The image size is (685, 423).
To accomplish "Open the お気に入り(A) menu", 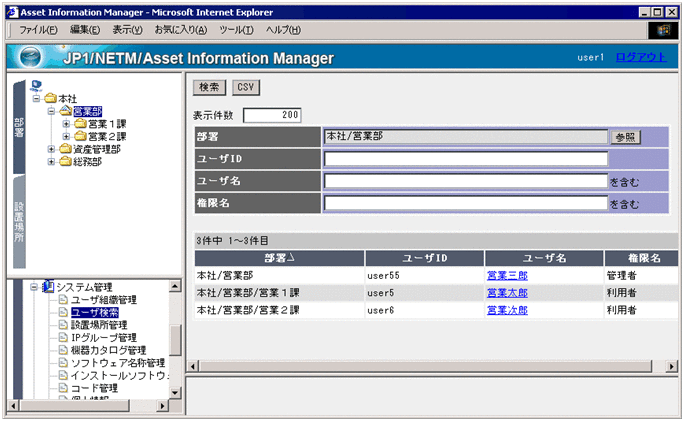I will tap(181, 30).
